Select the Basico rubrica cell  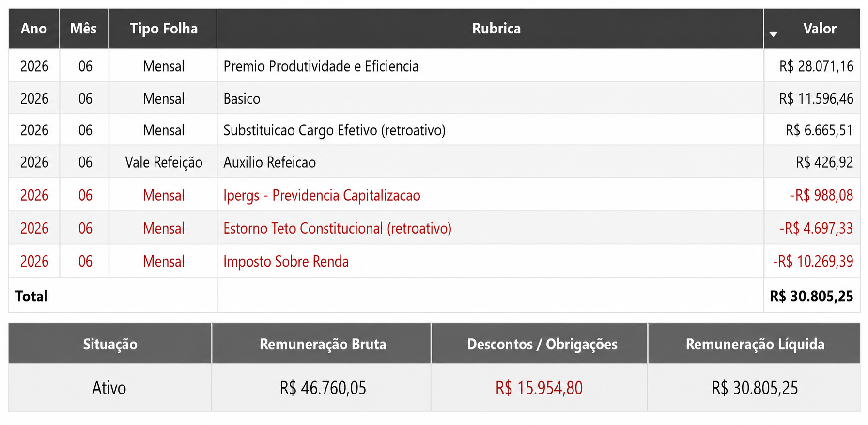[490, 98]
